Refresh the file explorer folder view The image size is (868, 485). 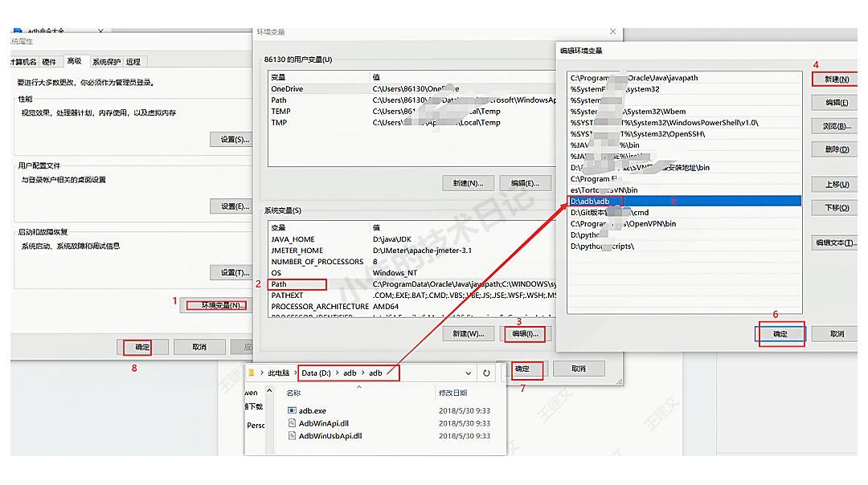[486, 373]
